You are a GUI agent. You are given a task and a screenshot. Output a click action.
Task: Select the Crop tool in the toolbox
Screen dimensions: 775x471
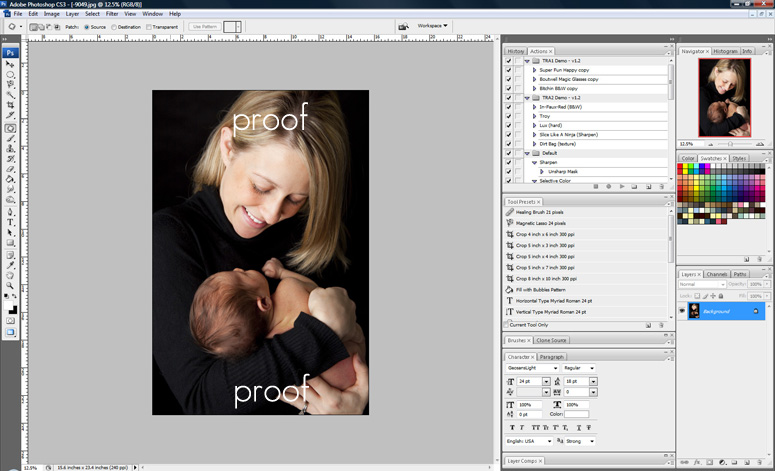10,105
